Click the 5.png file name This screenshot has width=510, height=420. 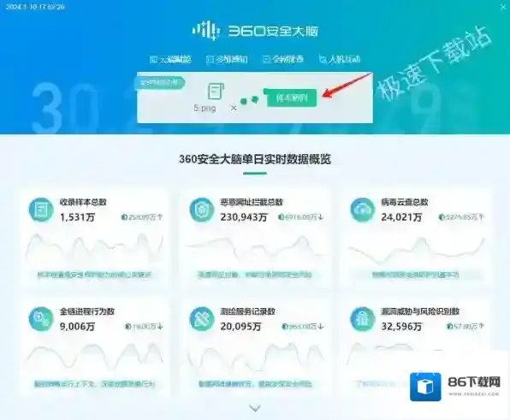(x=205, y=108)
